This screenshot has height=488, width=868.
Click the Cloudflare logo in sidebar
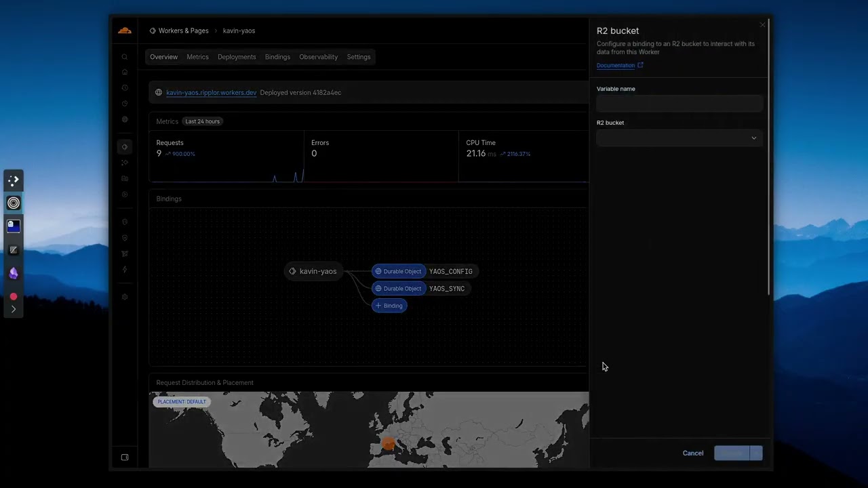coord(125,30)
